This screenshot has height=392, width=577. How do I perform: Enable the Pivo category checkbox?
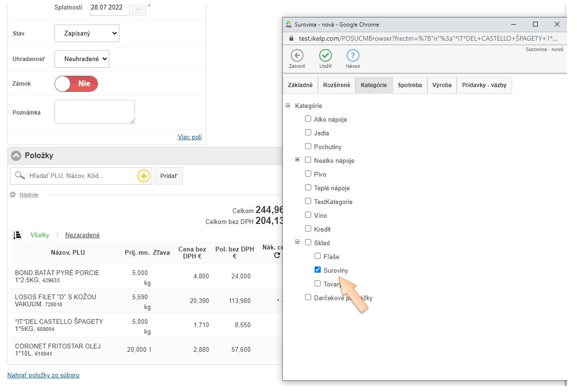[308, 174]
